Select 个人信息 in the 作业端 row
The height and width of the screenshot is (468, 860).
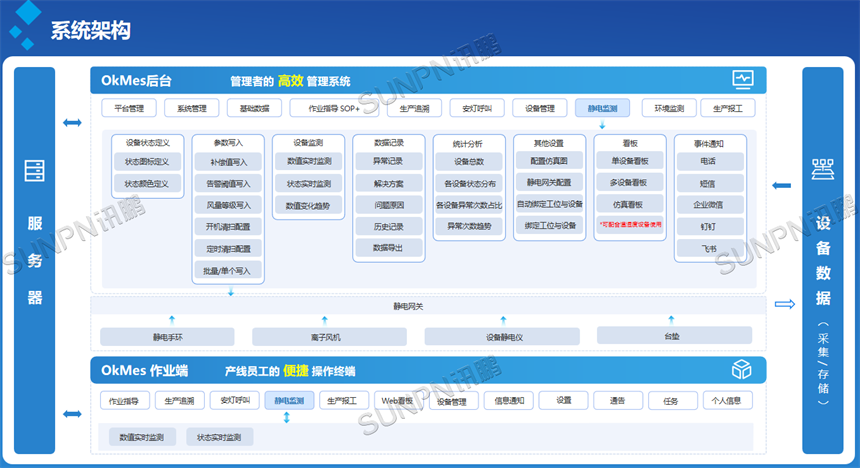click(727, 401)
